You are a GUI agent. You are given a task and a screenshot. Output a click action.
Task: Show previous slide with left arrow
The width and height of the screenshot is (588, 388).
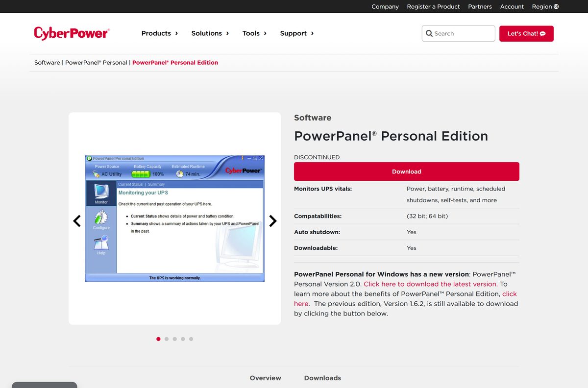point(77,221)
